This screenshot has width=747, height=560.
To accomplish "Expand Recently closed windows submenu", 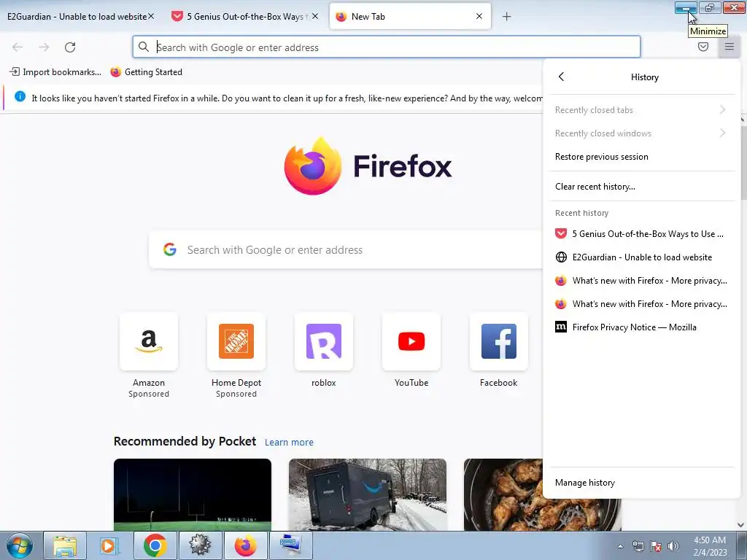I will (x=641, y=133).
